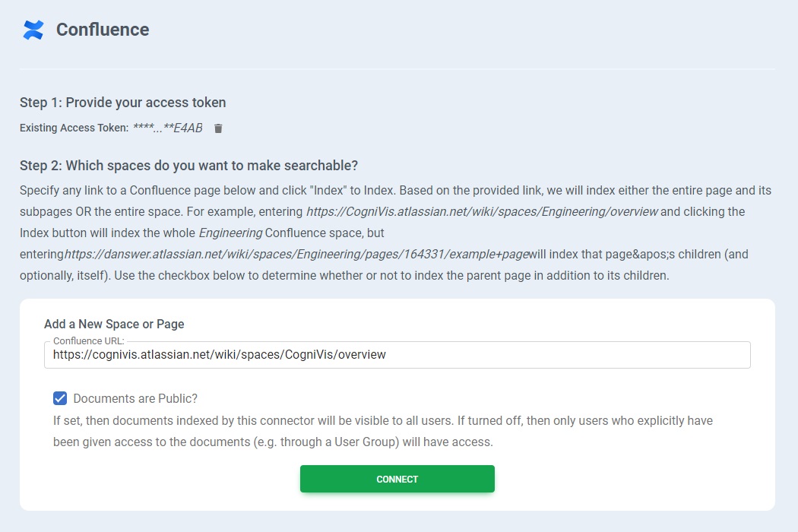The height and width of the screenshot is (532, 798).
Task: Click the horizontal divider under the header
Action: (397, 69)
